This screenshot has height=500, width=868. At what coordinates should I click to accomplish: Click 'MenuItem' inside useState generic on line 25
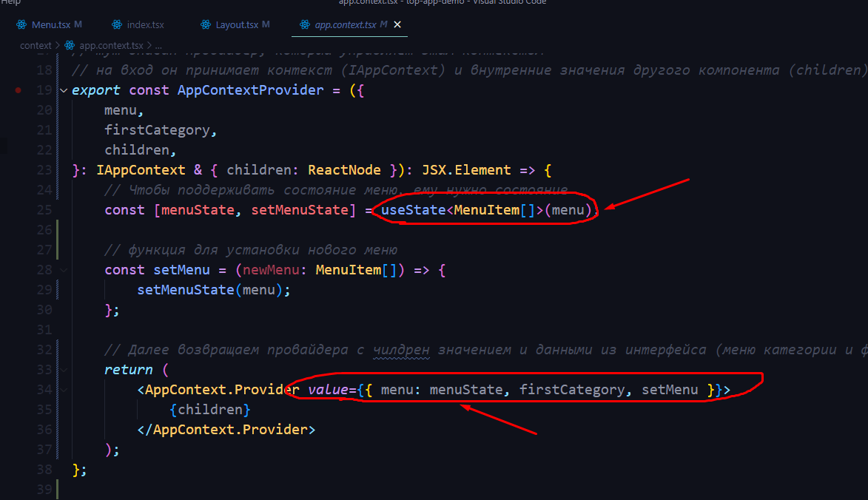tap(487, 210)
